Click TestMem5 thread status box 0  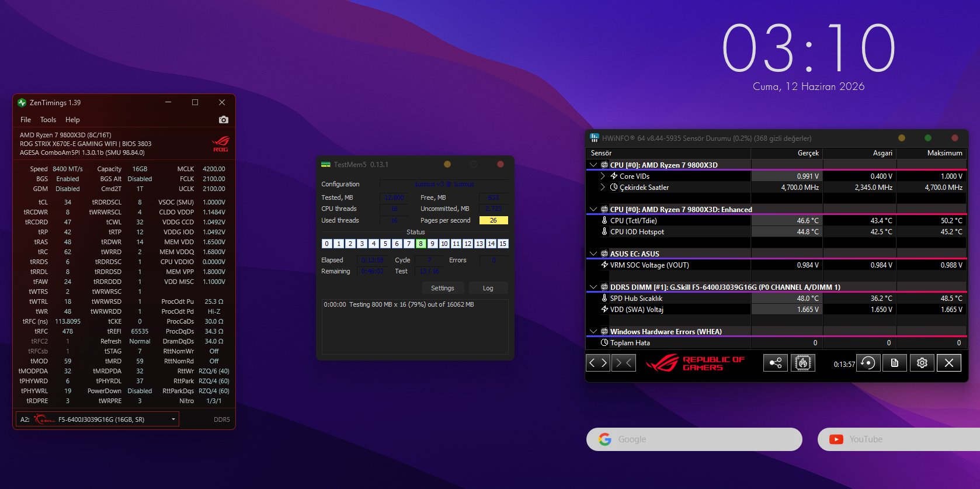326,244
